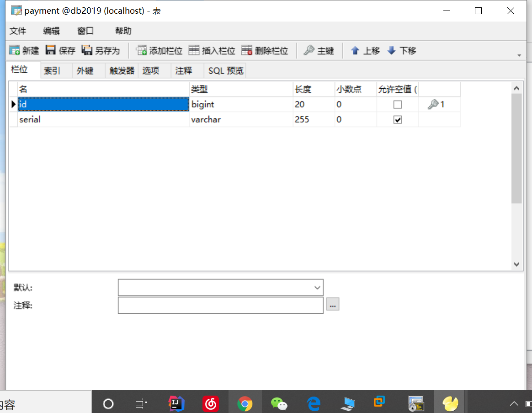The width and height of the screenshot is (532, 413).
Task: Click the 小数点 column header
Action: (x=356, y=89)
